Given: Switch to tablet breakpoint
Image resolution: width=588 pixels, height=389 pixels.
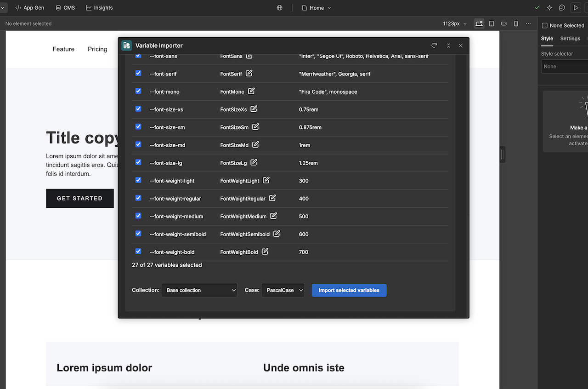Looking at the screenshot, I should click(x=492, y=23).
